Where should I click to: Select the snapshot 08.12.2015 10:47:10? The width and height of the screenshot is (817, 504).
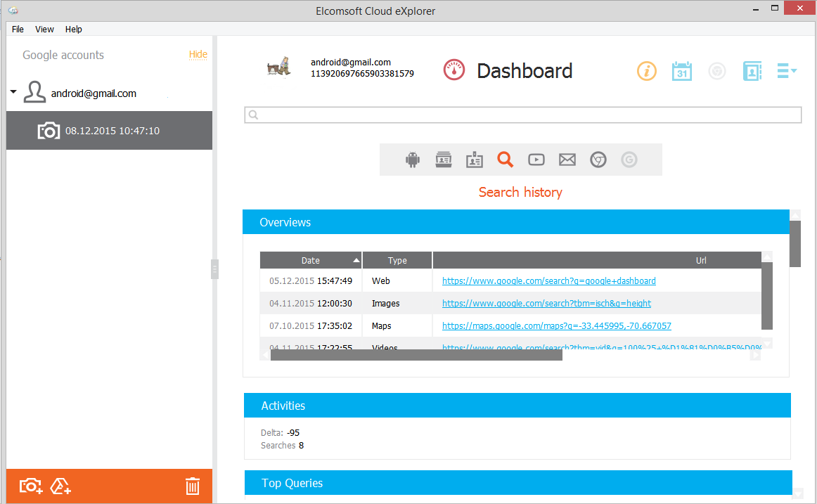click(x=109, y=130)
